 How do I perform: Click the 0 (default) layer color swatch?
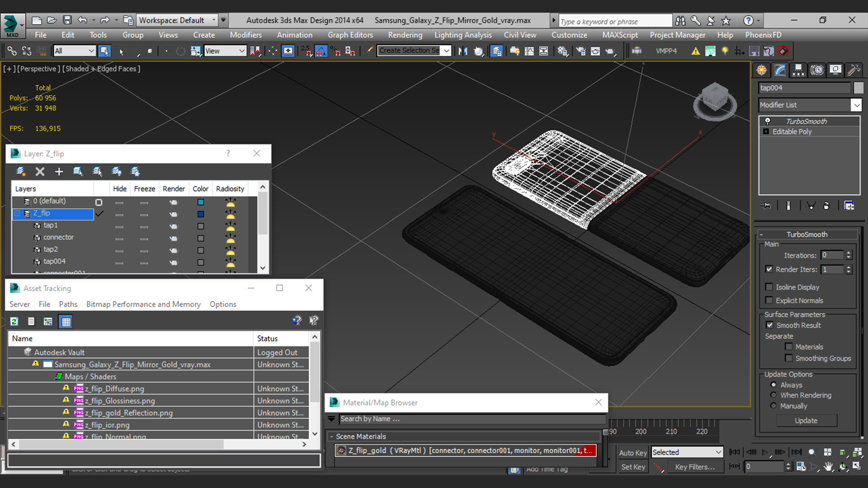coord(201,202)
